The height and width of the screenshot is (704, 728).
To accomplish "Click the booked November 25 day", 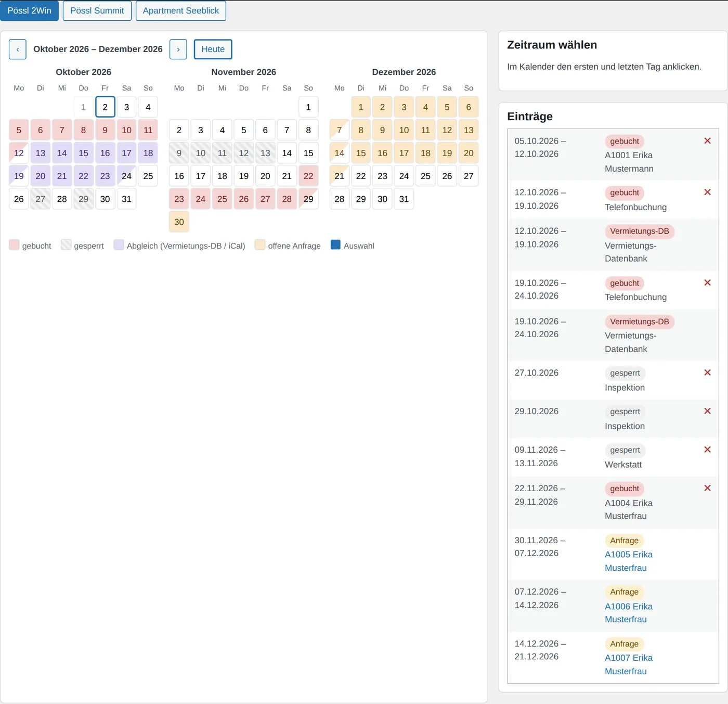I will click(222, 199).
